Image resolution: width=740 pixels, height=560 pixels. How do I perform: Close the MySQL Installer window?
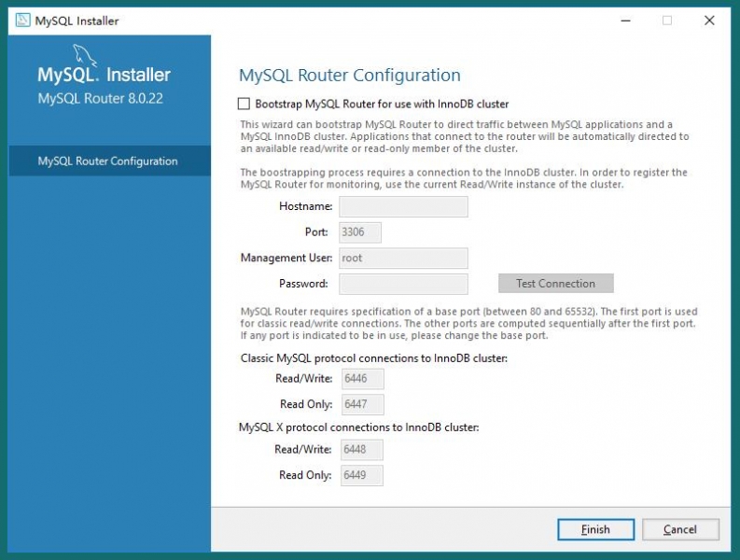tap(711, 21)
